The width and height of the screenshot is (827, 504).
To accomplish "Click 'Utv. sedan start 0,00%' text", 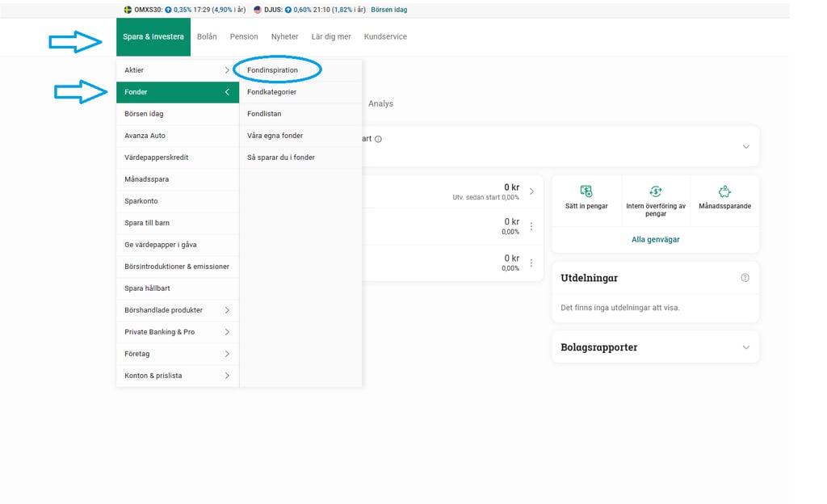I will [x=485, y=197].
